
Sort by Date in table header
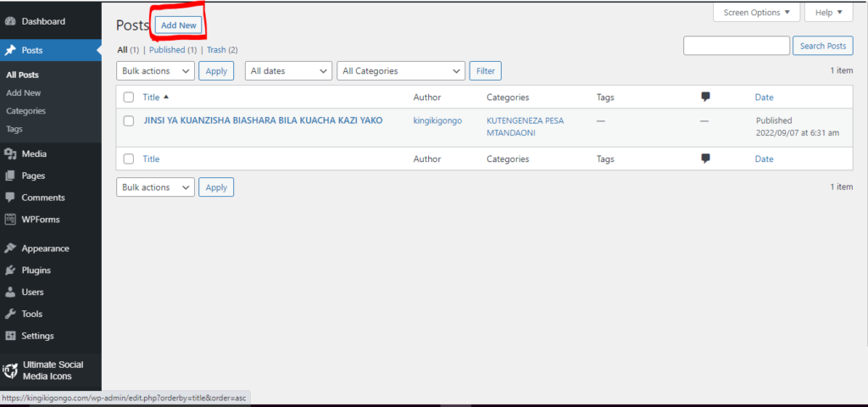(764, 97)
